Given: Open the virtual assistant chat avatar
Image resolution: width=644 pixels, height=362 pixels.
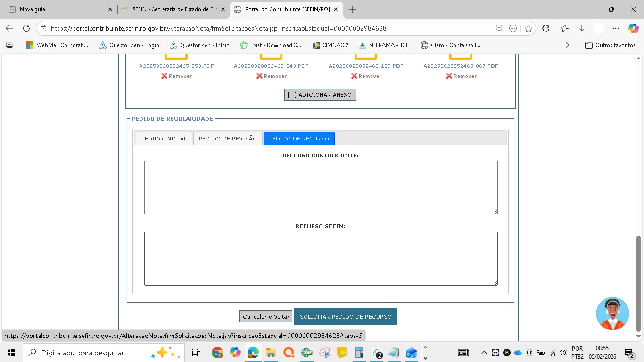Looking at the screenshot, I should point(612,313).
